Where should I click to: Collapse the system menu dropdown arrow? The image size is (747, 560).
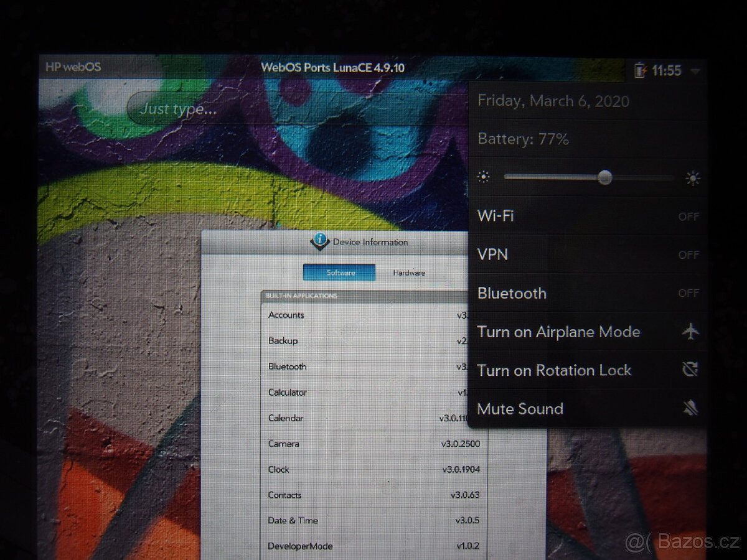click(x=695, y=71)
